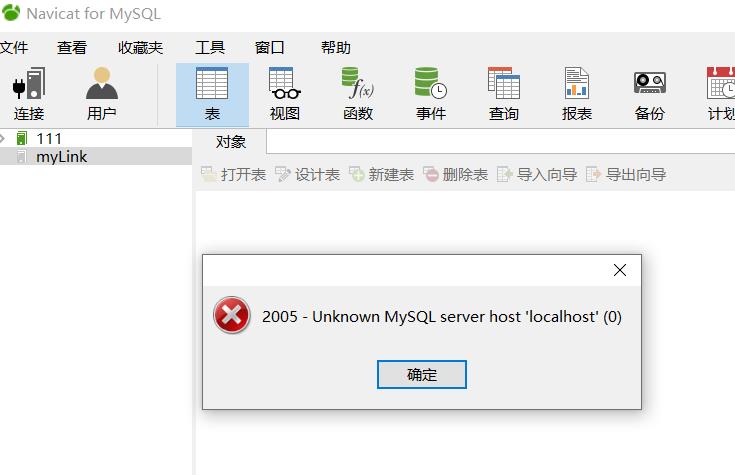Image resolution: width=735 pixels, height=475 pixels.
Task: Select the 函数 (Function) f(x) icon
Action: point(358,94)
